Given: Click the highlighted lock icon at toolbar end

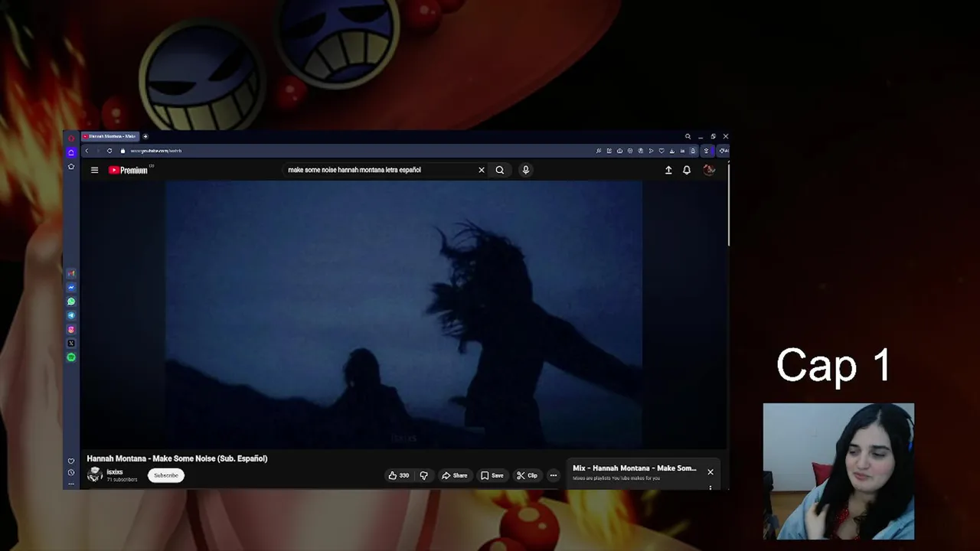Looking at the screenshot, I should tap(693, 151).
